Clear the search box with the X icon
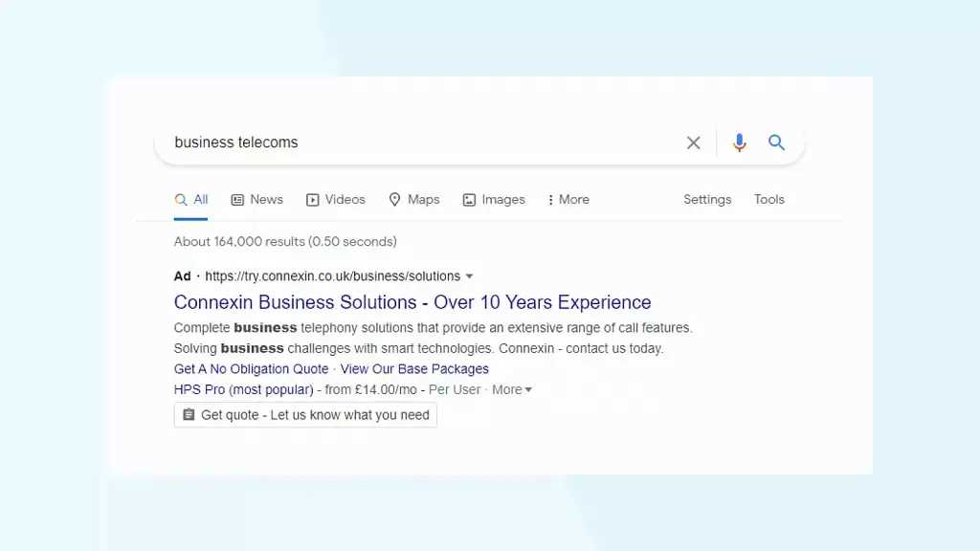 point(693,143)
